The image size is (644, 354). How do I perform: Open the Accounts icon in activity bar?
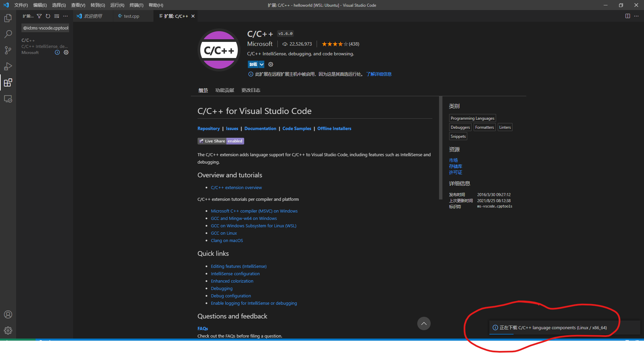8,314
